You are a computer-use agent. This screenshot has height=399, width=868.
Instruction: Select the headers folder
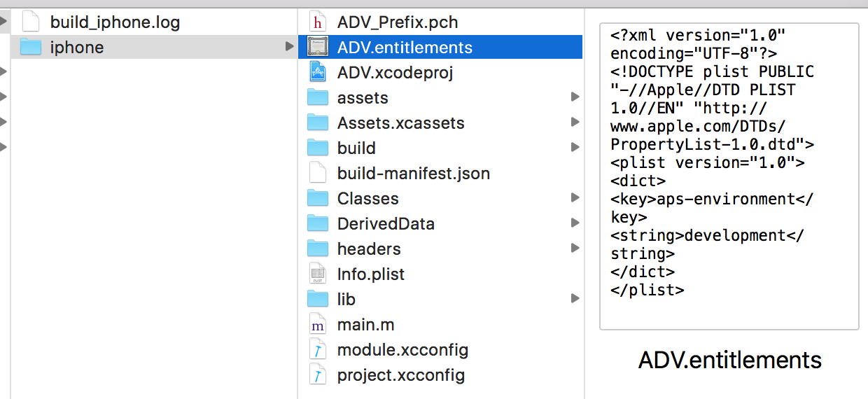pyautogui.click(x=440, y=248)
